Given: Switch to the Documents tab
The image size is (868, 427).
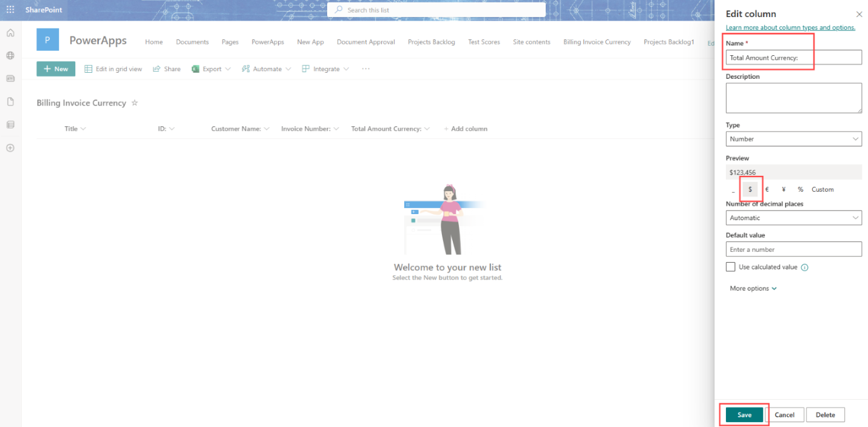Looking at the screenshot, I should pos(192,42).
